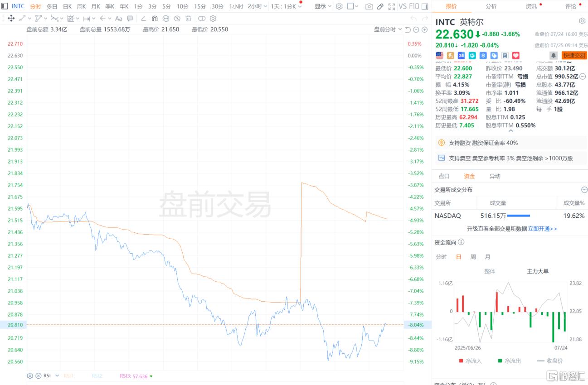The width and height of the screenshot is (588, 385).
Task: Open the 评论 tab
Action: pos(570,6)
